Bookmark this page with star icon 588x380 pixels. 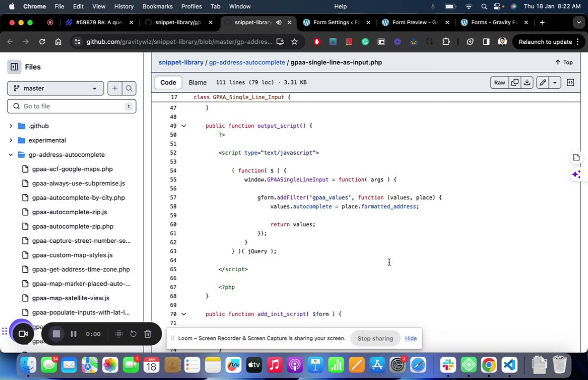(x=295, y=42)
